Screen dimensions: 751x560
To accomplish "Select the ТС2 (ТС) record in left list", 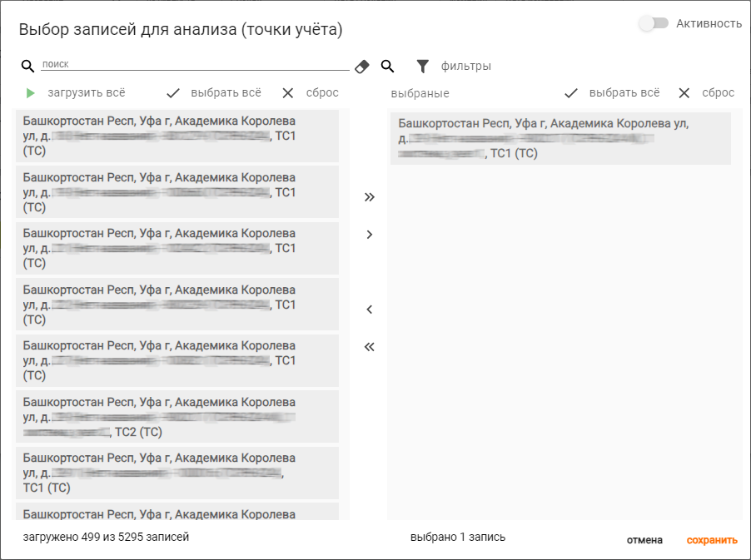I will click(177, 416).
